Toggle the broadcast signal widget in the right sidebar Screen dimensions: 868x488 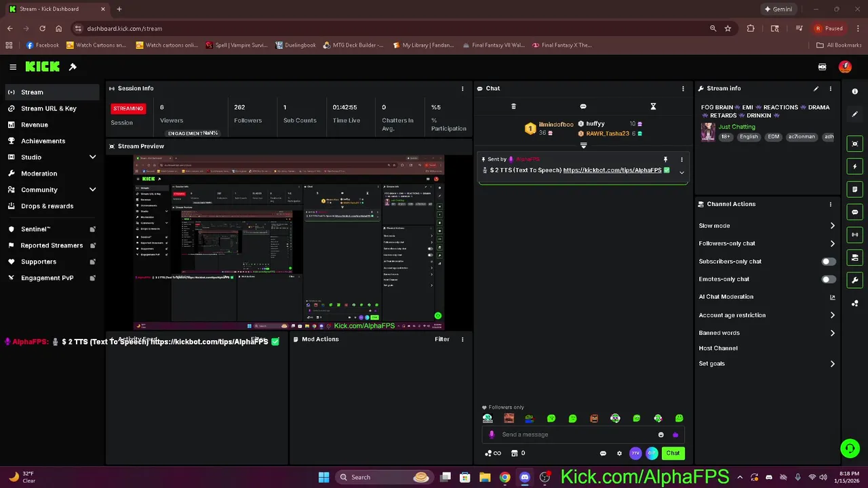pos(854,235)
